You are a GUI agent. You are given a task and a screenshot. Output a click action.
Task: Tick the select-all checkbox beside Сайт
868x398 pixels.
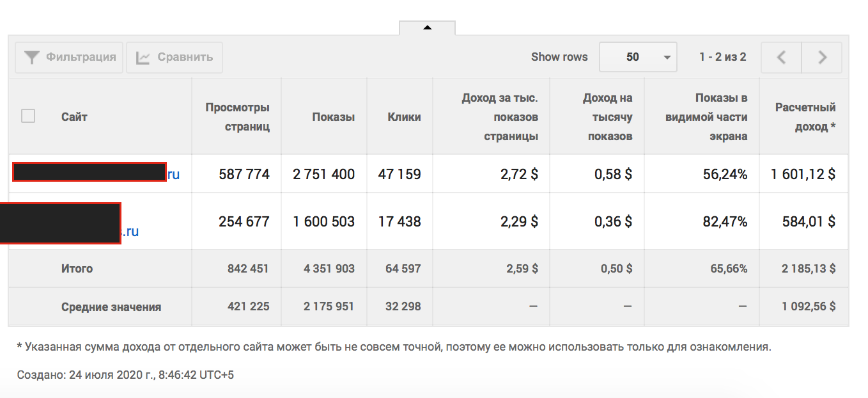pyautogui.click(x=28, y=116)
